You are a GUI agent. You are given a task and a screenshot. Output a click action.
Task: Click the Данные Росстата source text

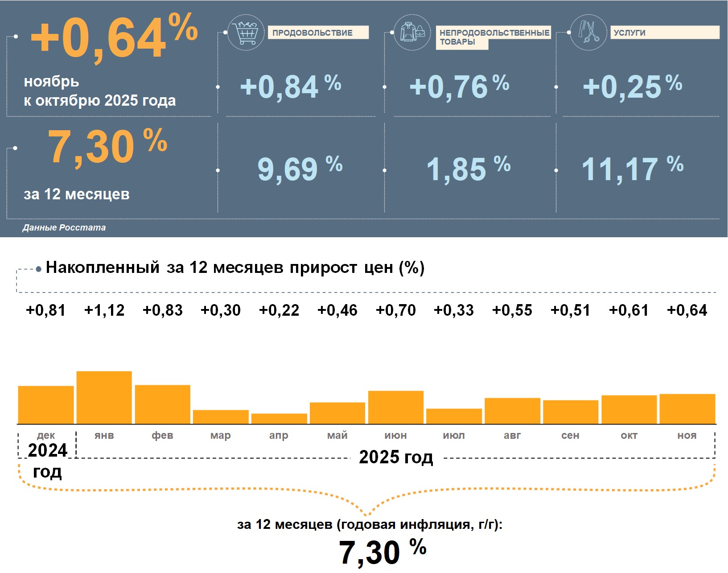tap(64, 227)
